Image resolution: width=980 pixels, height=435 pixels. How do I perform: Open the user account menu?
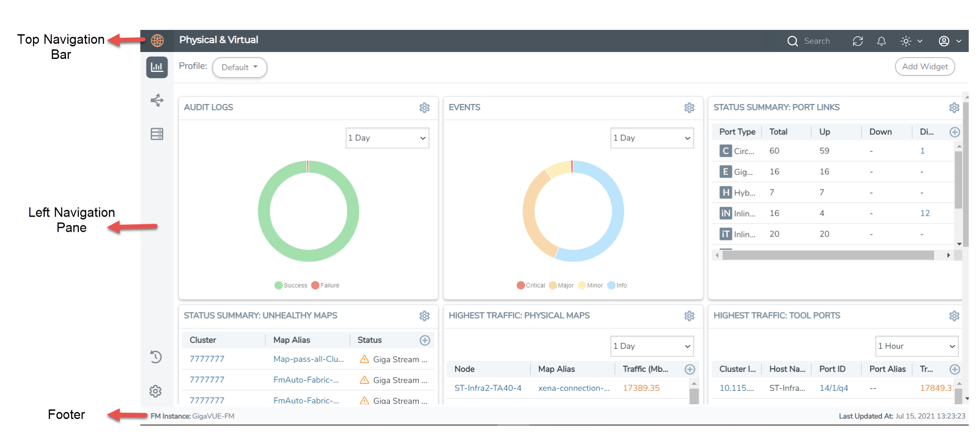point(950,41)
